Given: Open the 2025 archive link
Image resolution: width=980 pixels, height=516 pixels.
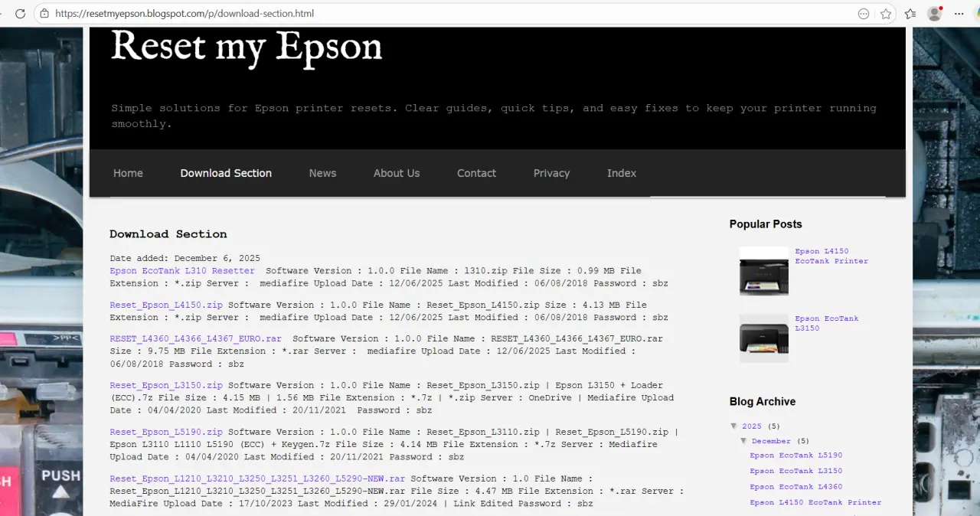Looking at the screenshot, I should (752, 426).
